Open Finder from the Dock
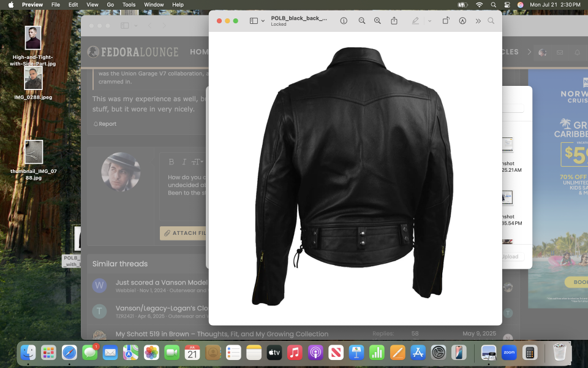 (x=28, y=353)
